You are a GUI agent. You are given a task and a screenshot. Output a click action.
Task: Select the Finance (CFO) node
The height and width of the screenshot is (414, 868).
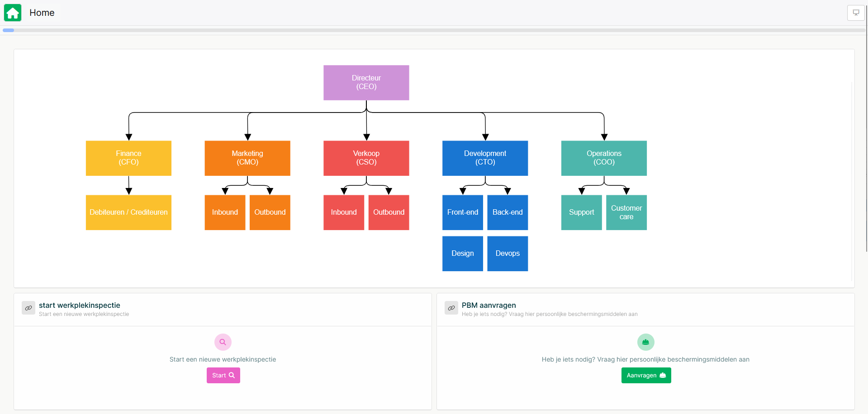(x=128, y=158)
